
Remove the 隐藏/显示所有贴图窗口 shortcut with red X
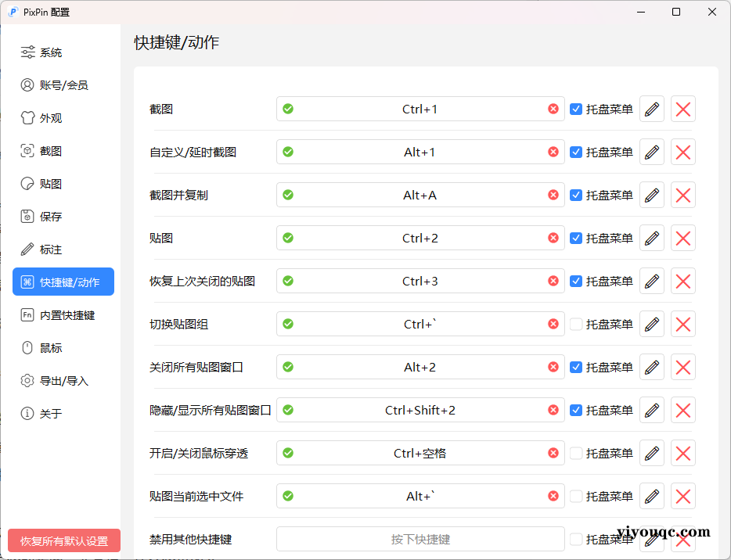pyautogui.click(x=682, y=409)
